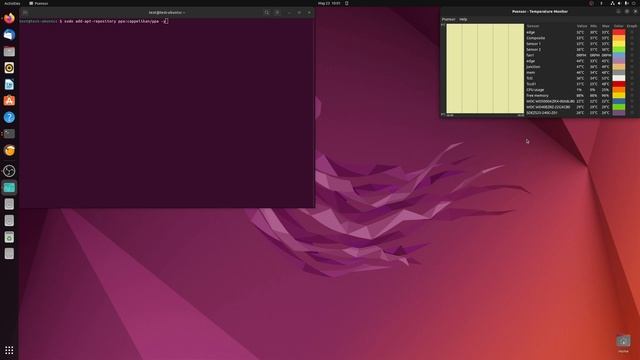Viewport: 640px width, 360px height.
Task: Open Rhythmbox music player from dock
Action: click(9, 68)
